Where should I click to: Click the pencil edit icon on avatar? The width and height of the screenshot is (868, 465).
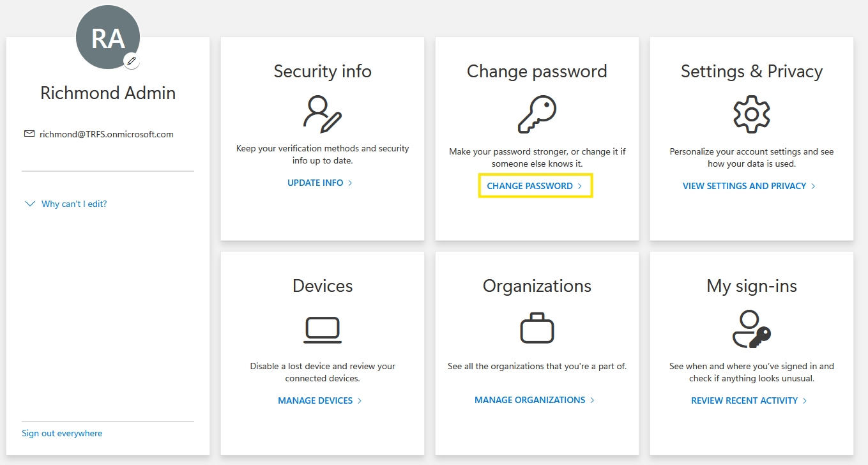(x=132, y=61)
